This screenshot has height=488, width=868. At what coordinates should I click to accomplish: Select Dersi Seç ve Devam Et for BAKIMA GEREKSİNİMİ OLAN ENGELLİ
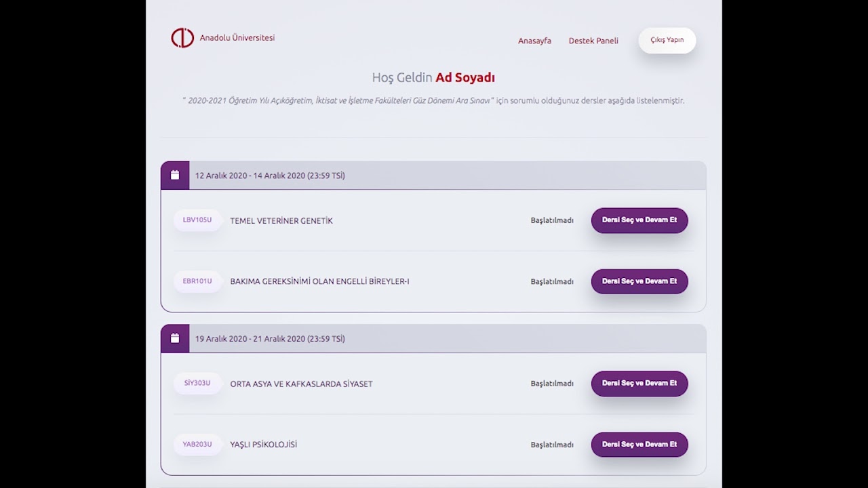pos(639,281)
